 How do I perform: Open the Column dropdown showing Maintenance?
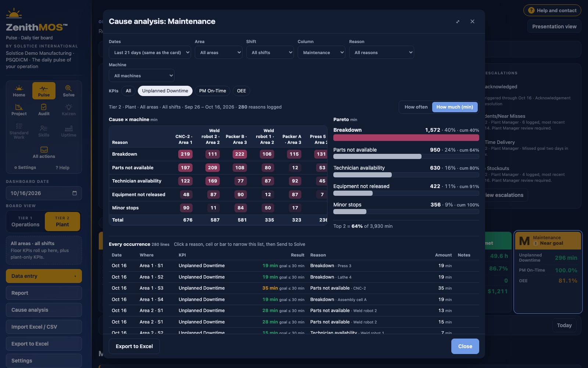point(322,53)
